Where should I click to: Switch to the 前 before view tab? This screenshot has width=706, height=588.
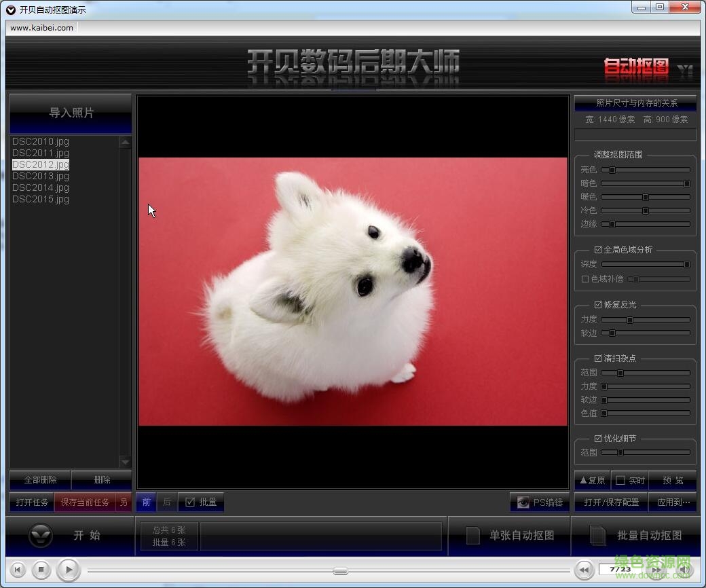147,502
